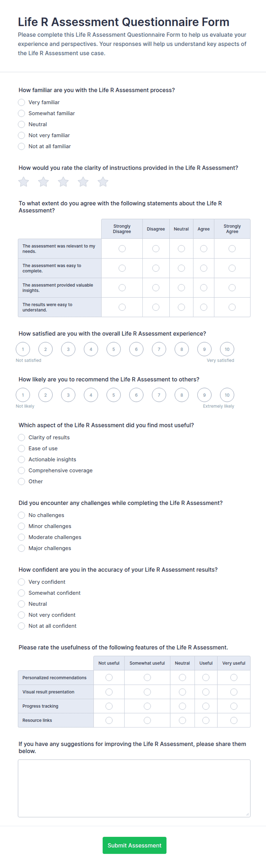Rate clarity with the first star
Screen dimensions: 266x868
tap(23, 182)
